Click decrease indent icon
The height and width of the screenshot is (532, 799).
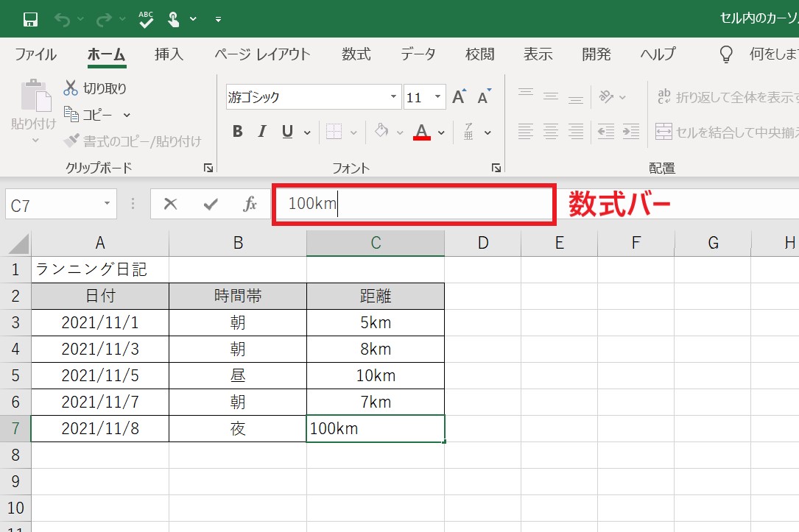[606, 132]
